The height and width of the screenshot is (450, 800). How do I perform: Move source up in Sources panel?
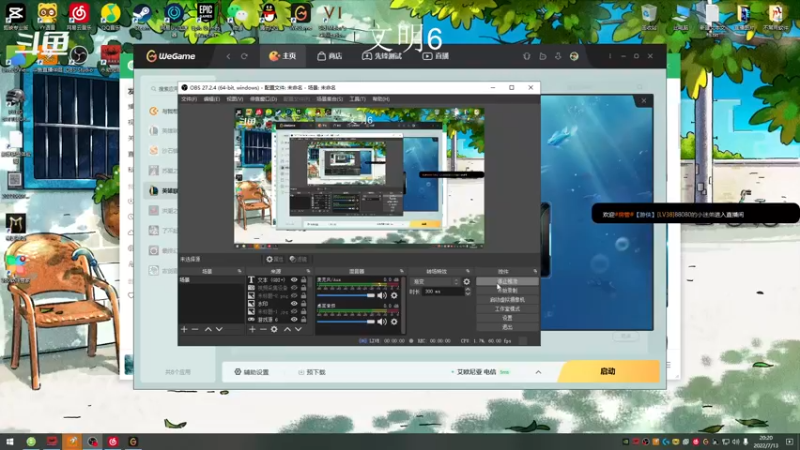[287, 330]
